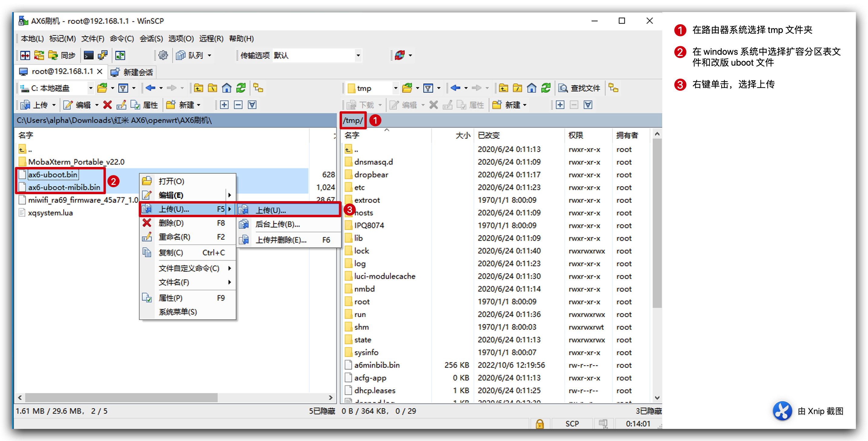
Task: Click the remote 新建 new button
Action: 507,105
